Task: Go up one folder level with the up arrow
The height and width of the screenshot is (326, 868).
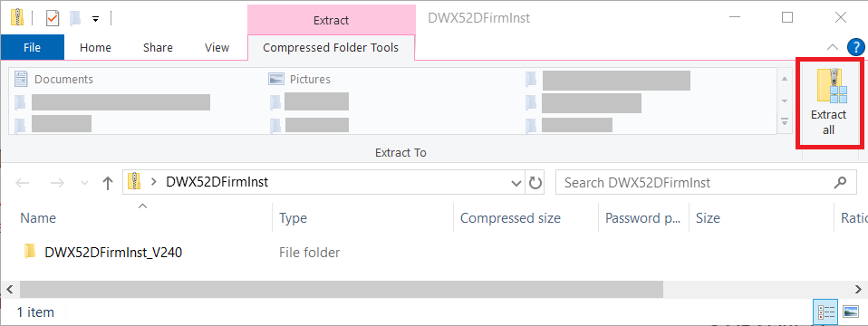Action: pyautogui.click(x=108, y=183)
